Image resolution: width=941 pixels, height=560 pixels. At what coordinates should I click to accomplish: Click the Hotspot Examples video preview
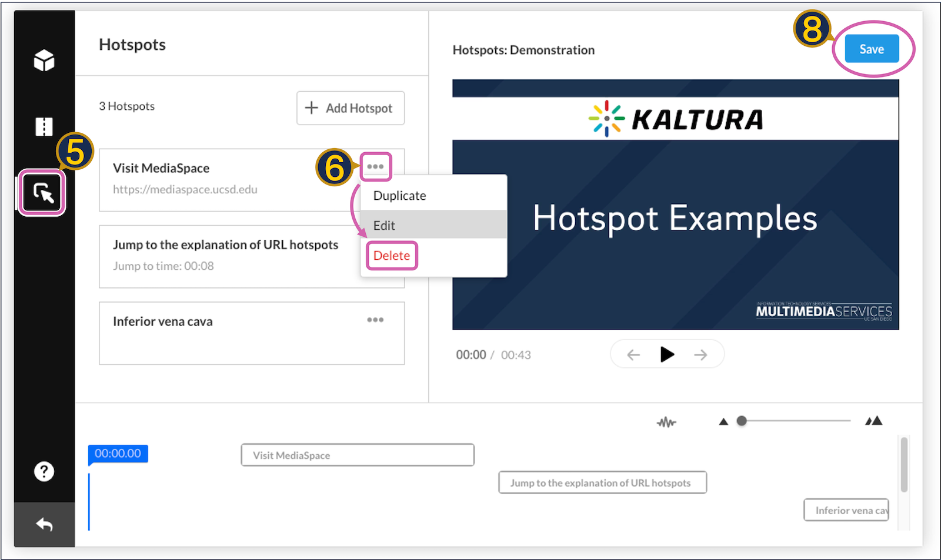pyautogui.click(x=675, y=204)
